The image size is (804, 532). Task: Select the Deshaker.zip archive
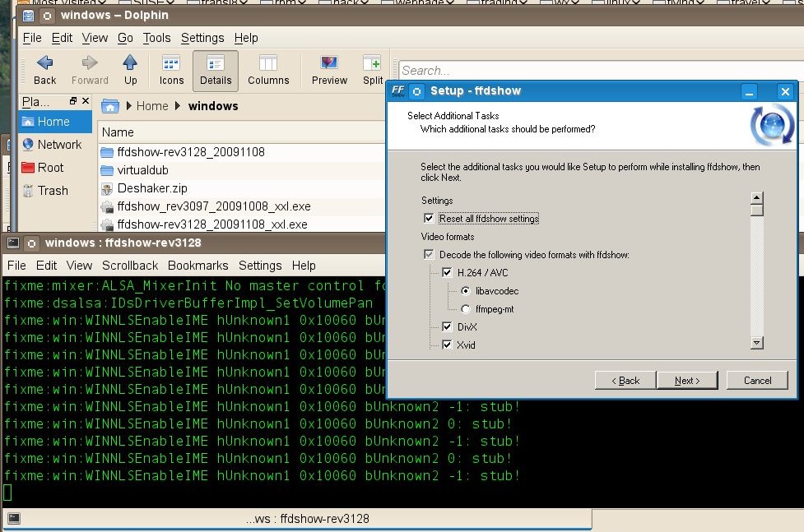point(145,188)
